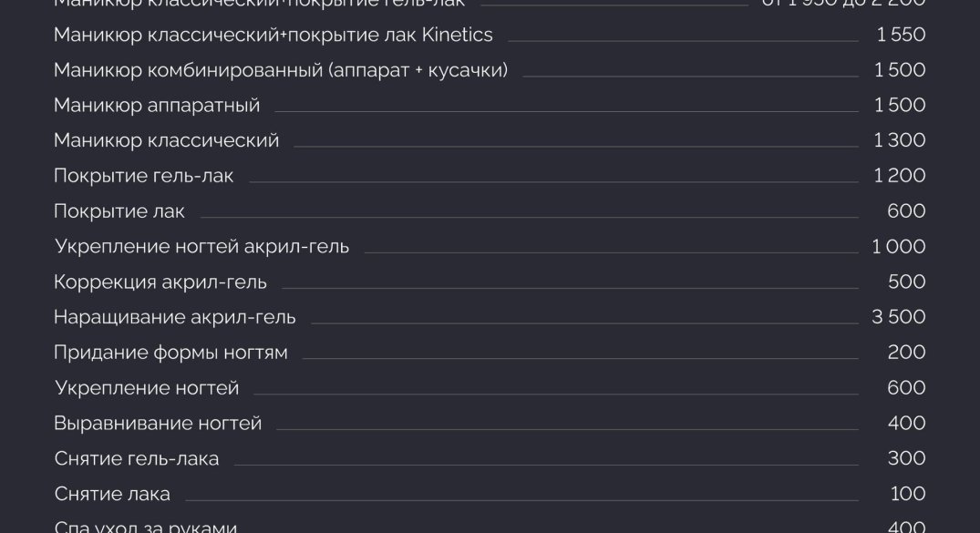Click Наращивание акрил-гель entry
The image size is (980, 533).
click(x=174, y=317)
